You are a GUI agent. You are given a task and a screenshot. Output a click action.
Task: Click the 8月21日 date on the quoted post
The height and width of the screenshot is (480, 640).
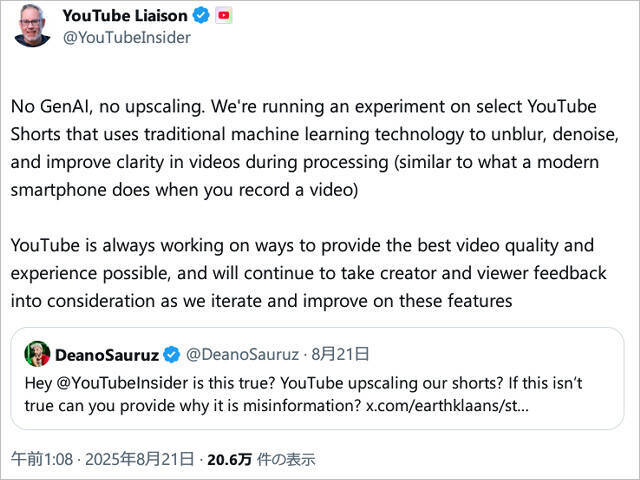point(341,354)
